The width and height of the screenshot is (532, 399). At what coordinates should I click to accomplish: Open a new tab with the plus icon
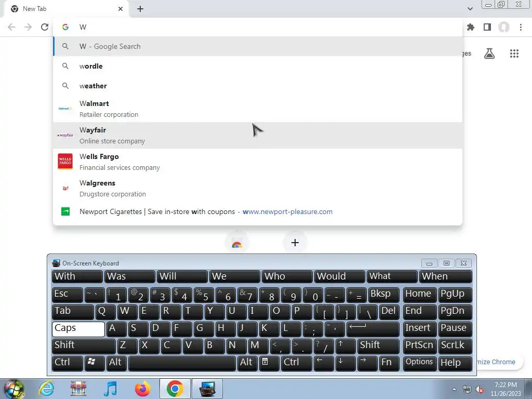click(x=140, y=9)
